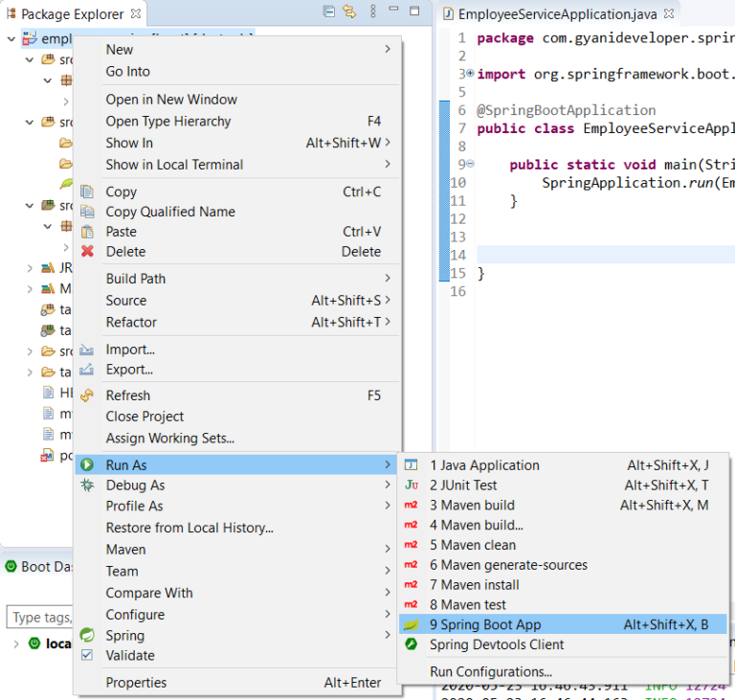Expand folded imports at line 3
735x700 pixels.
(x=470, y=73)
